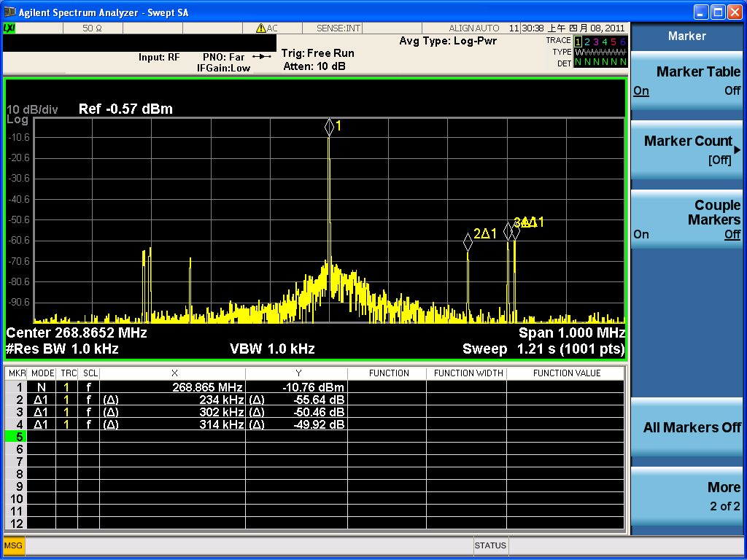Click the IFGain:Low label
747x560 pixels.
[223, 68]
